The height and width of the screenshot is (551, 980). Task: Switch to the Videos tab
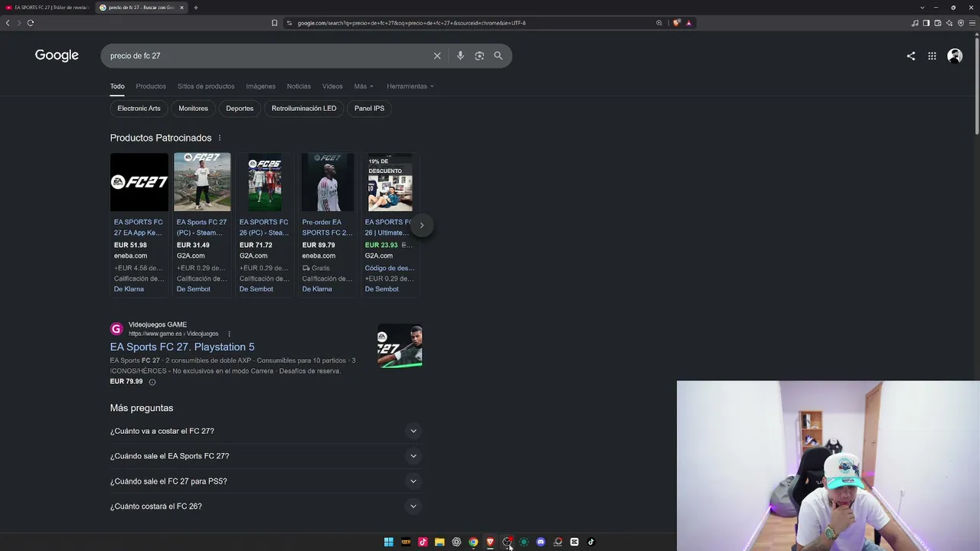tap(332, 86)
